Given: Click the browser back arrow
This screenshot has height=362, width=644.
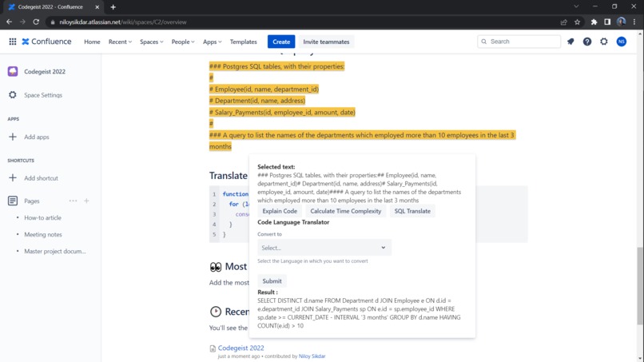Looking at the screenshot, I should point(9,22).
